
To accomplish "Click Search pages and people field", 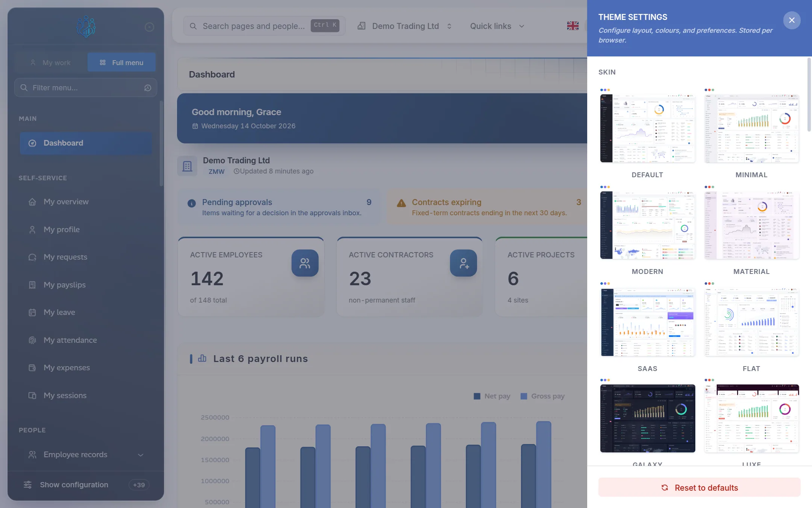I will 264,26.
